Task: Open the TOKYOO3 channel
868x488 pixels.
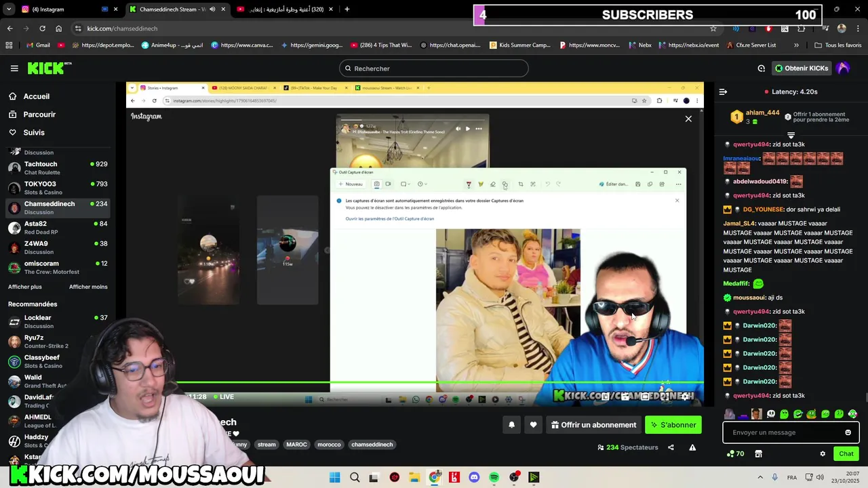Action: click(x=58, y=188)
